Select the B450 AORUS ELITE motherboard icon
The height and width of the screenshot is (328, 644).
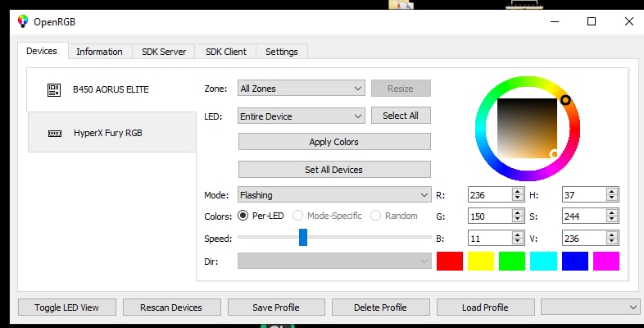pyautogui.click(x=54, y=89)
